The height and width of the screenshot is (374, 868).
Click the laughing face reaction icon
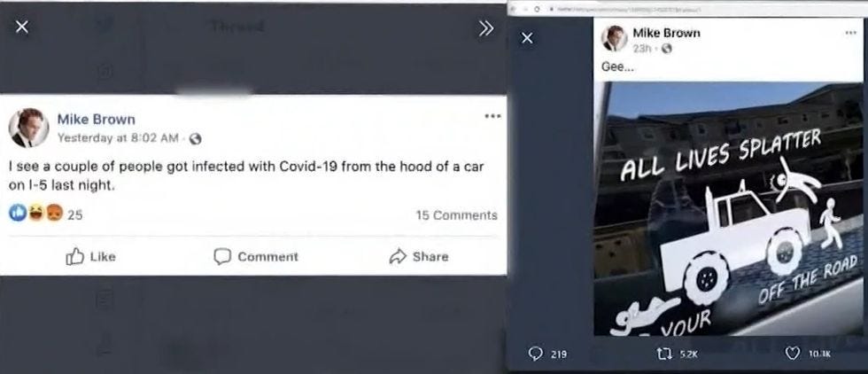point(36,214)
